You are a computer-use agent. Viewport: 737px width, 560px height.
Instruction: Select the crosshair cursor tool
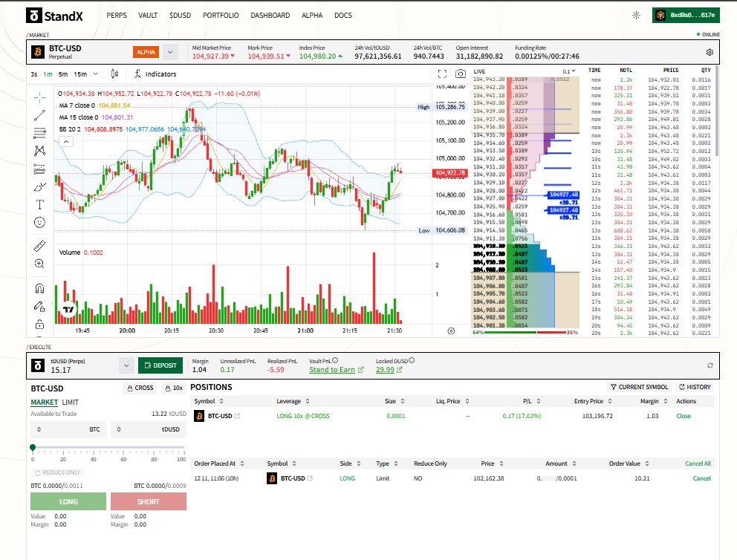click(x=39, y=97)
